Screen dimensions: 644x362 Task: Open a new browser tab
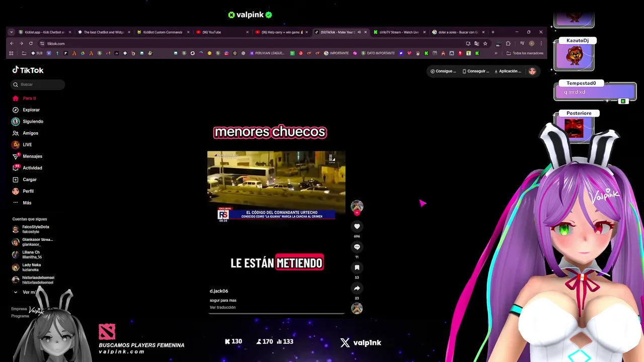[493, 32]
